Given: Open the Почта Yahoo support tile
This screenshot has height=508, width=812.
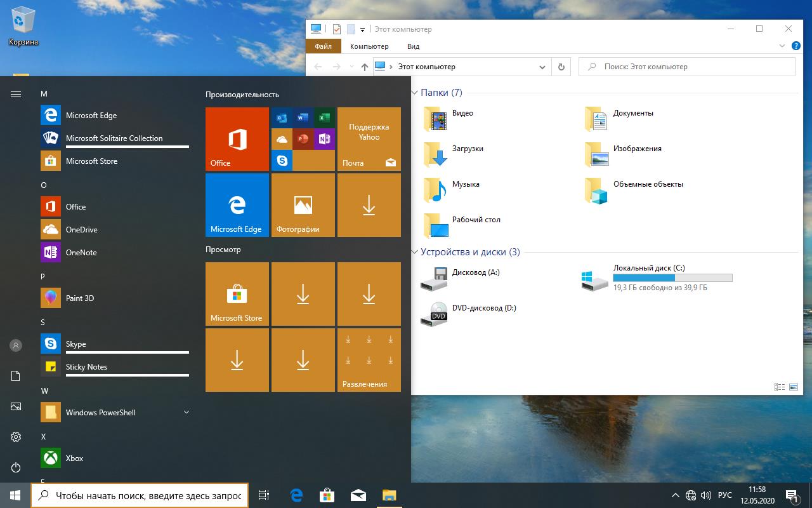Looking at the screenshot, I should coord(369,139).
